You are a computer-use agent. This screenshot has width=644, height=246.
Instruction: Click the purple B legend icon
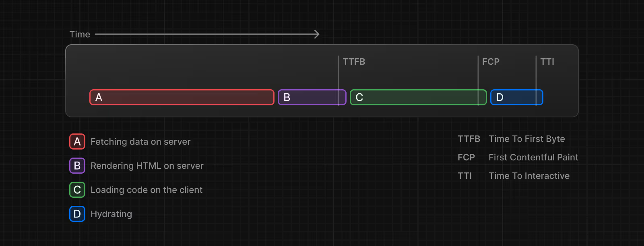tap(77, 166)
